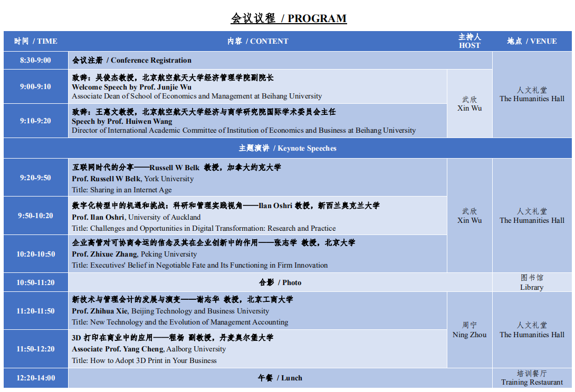Click How to Adopt 3D Print title
Screen dimensions: 575x392
tap(145, 360)
